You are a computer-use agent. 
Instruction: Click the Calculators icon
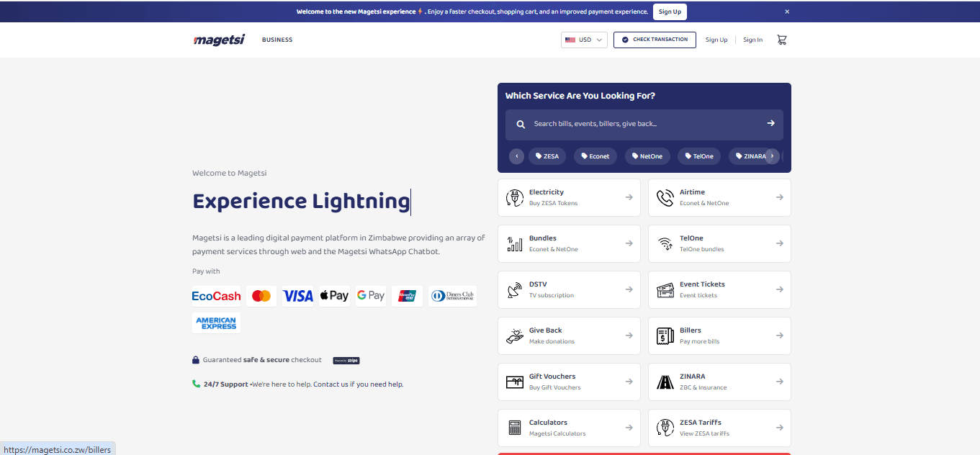click(515, 428)
